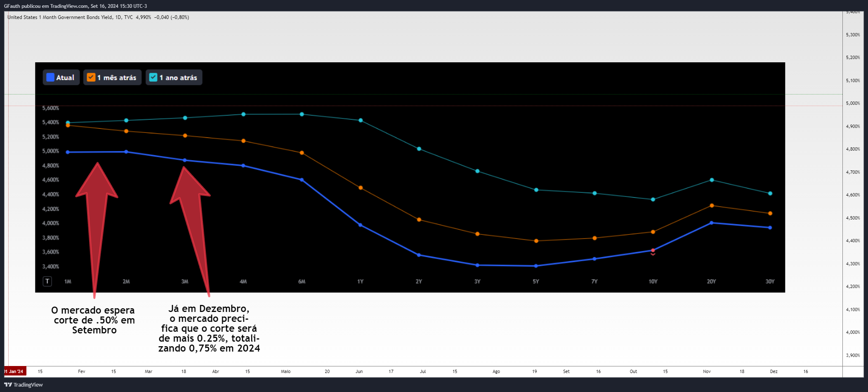Click the red 01 Jan '24 date marker
Screen dimensions: 868x392
[15, 371]
